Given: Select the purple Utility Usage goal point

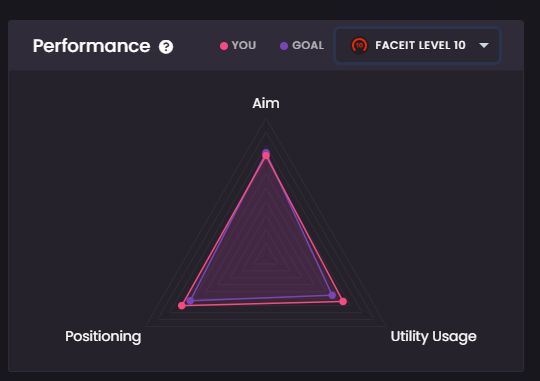Looking at the screenshot, I should coord(332,295).
